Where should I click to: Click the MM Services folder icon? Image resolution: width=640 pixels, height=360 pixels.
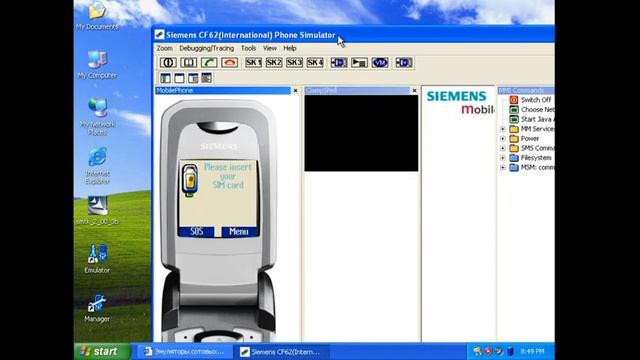tap(514, 129)
